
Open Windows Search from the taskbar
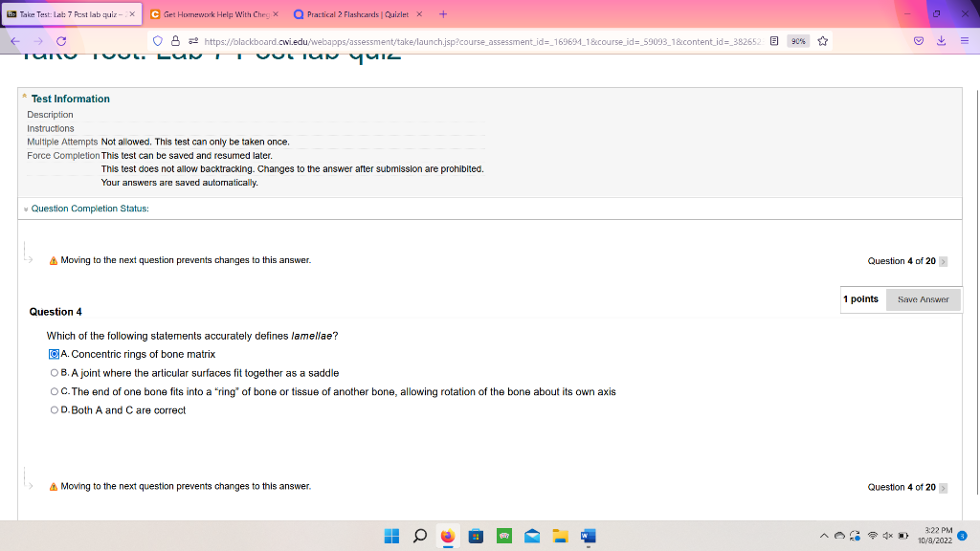(x=420, y=536)
